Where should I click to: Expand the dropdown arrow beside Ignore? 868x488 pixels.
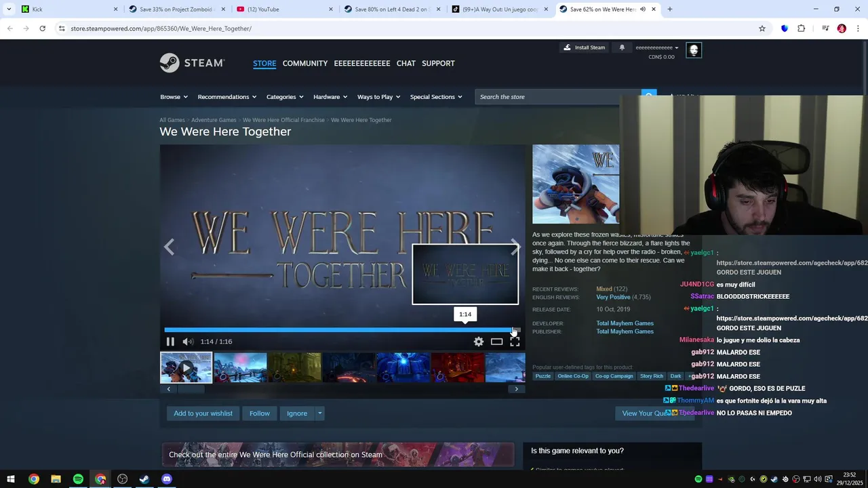[319, 413]
